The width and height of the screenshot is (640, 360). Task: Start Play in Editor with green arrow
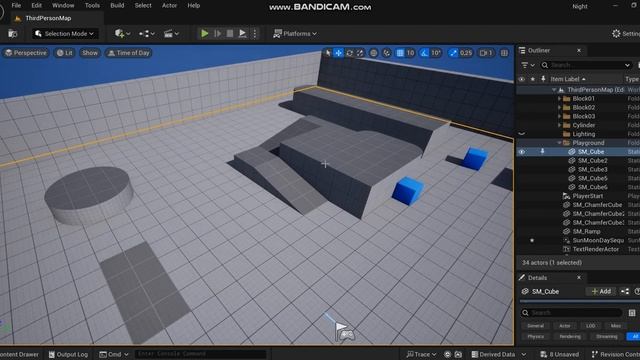pos(204,33)
